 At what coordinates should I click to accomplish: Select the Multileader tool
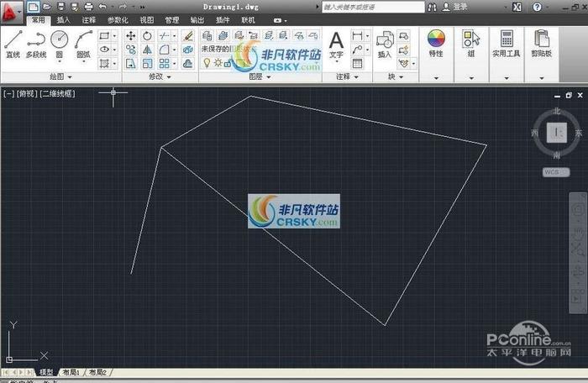(357, 50)
